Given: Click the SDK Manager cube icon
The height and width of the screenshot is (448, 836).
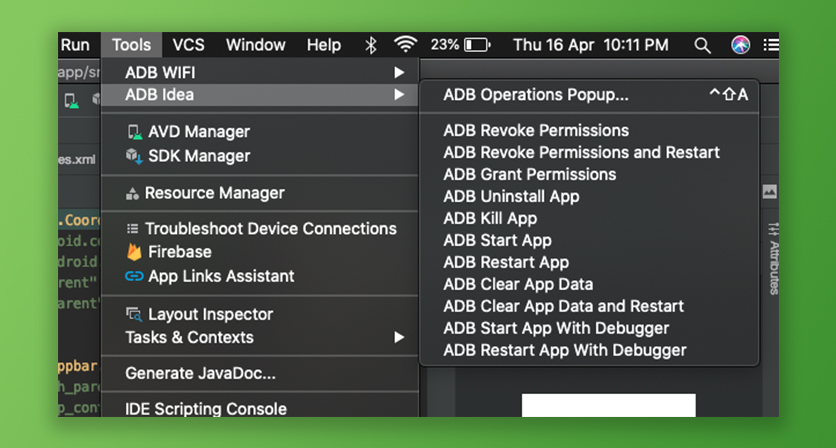Looking at the screenshot, I should pyautogui.click(x=134, y=156).
